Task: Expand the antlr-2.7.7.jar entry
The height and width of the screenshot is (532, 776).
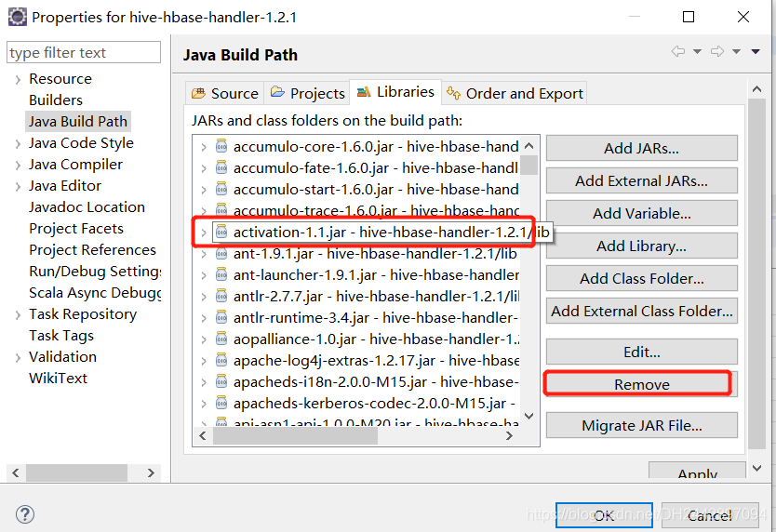Action: tap(204, 297)
